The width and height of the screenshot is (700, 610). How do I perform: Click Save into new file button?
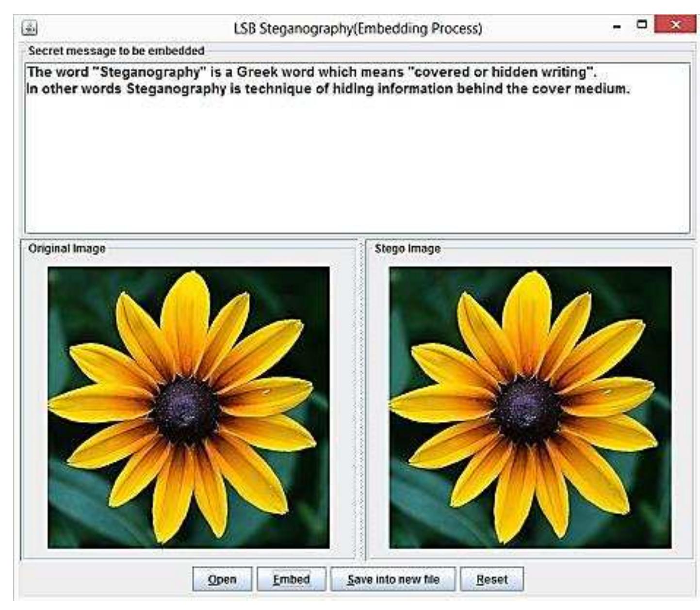[393, 579]
